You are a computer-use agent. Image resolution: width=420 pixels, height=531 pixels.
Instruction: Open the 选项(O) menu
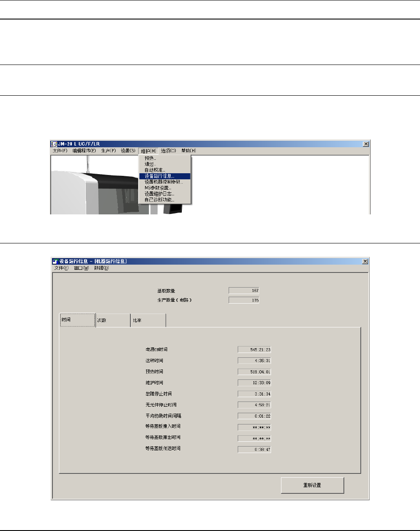pyautogui.click(x=168, y=151)
